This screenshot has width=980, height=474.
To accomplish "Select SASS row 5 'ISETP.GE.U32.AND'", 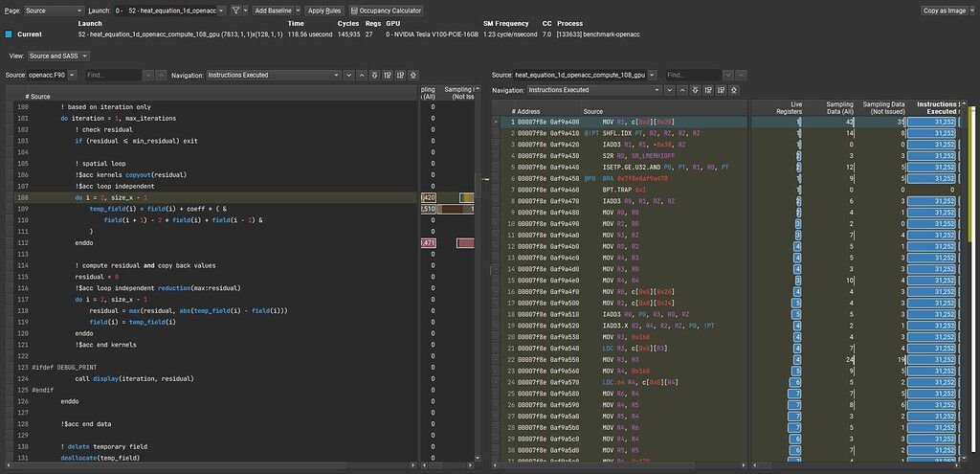I will [x=622, y=167].
